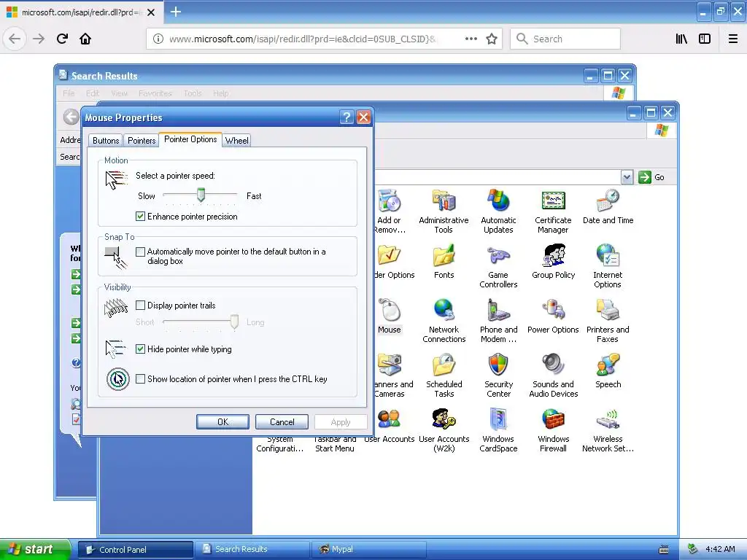Switch to the Buttons tab
This screenshot has width=747, height=560.
106,141
